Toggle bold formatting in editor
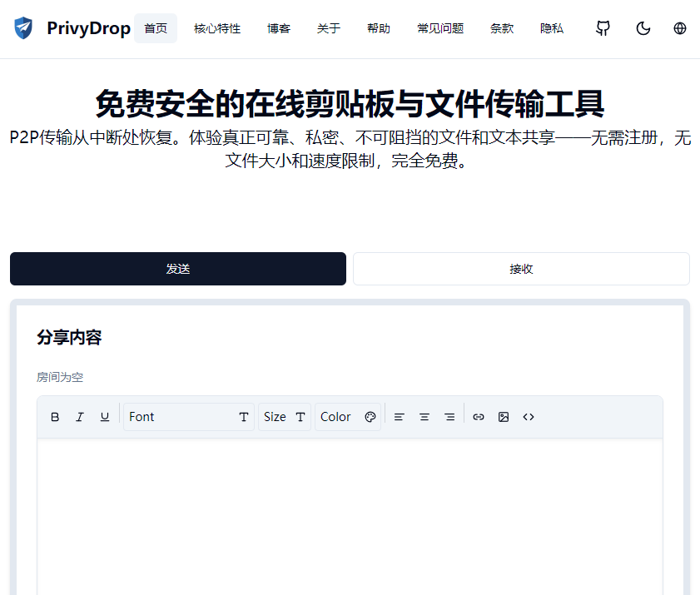 pyautogui.click(x=55, y=417)
